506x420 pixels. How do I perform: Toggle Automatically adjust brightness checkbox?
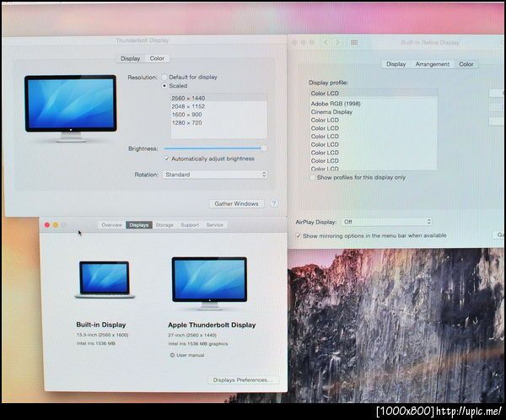tap(167, 159)
